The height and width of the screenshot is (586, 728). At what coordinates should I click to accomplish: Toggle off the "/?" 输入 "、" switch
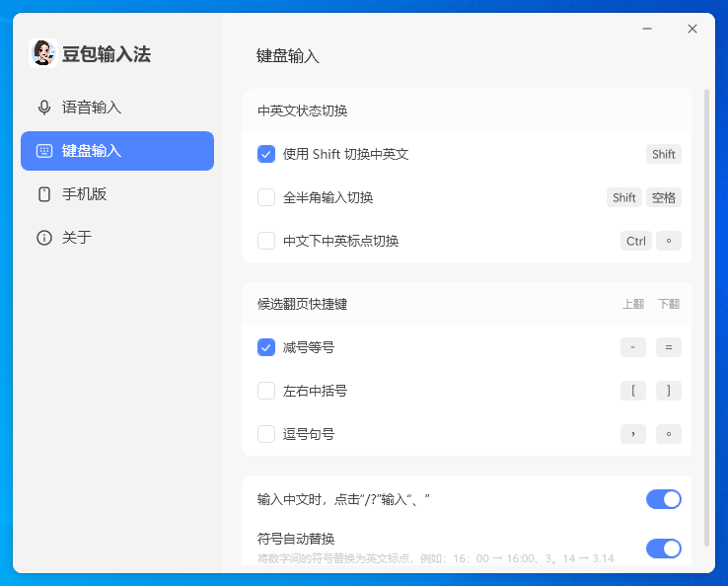[x=664, y=499]
